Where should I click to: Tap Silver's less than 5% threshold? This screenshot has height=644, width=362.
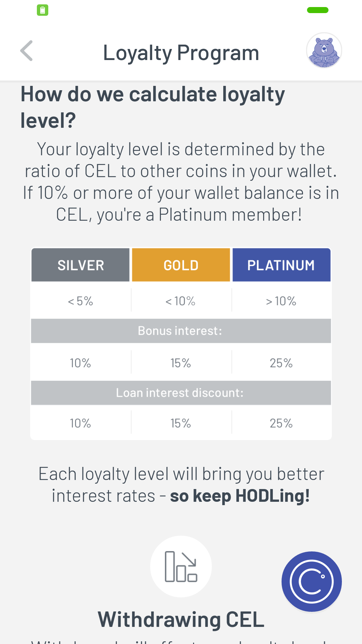pos(80,301)
